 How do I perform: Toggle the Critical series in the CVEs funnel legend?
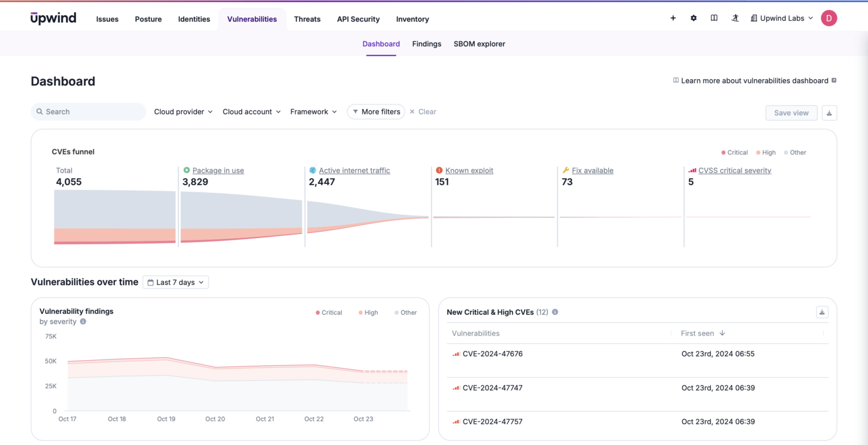[734, 152]
